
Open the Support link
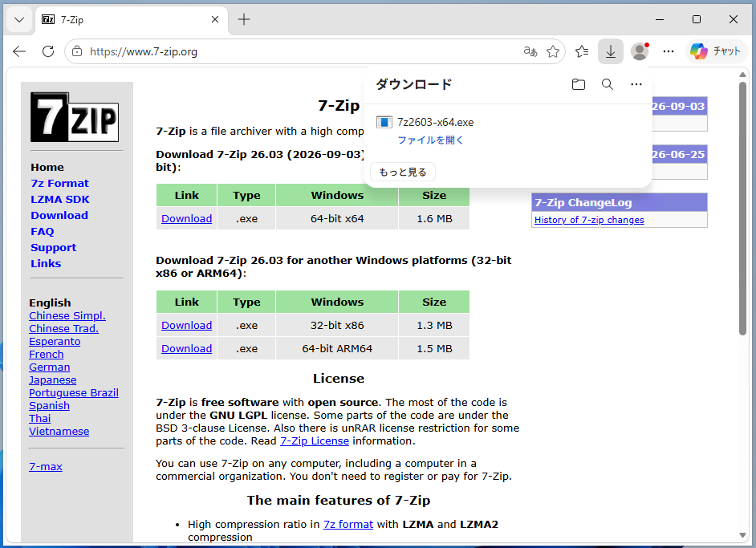(54, 248)
